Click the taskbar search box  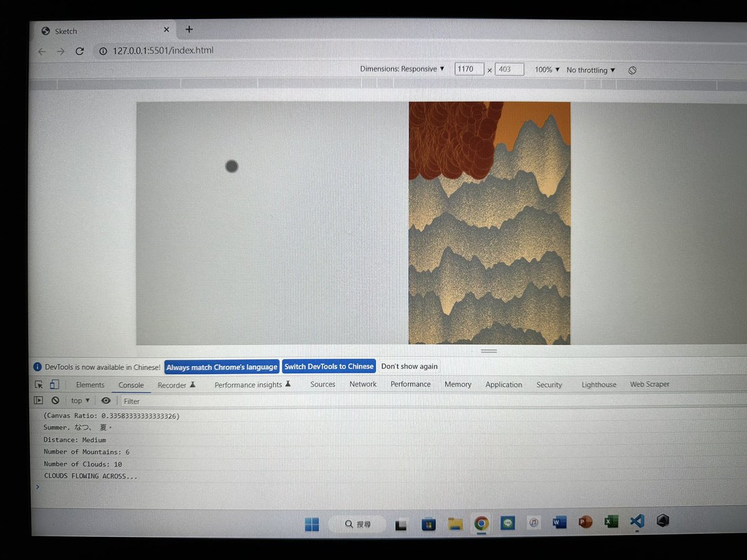[357, 525]
